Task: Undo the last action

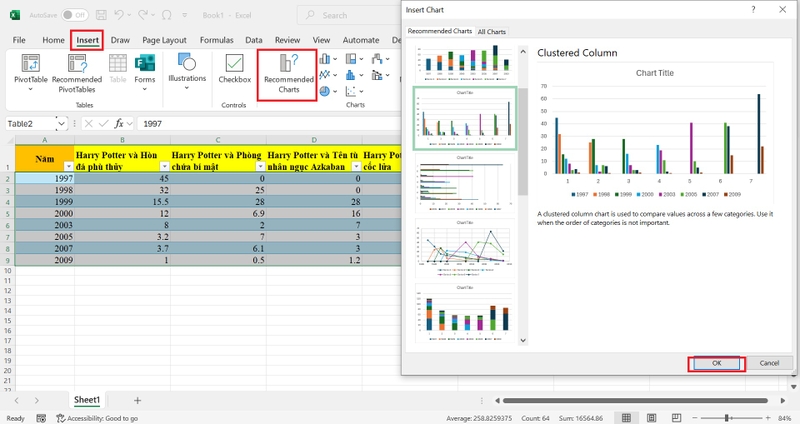Action: [x=118, y=15]
